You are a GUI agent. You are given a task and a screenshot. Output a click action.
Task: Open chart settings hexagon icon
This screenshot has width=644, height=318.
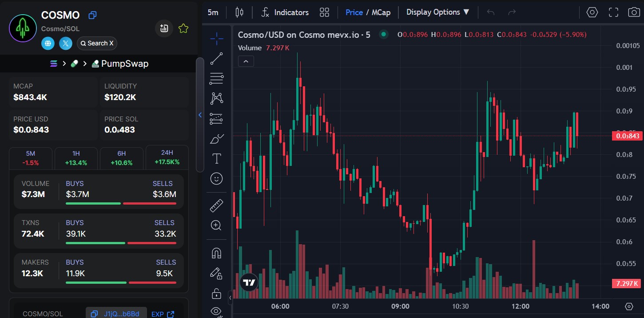tap(592, 12)
